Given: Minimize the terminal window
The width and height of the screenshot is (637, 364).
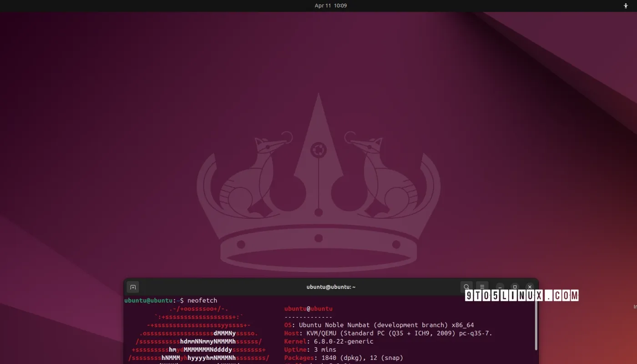Looking at the screenshot, I should 500,287.
